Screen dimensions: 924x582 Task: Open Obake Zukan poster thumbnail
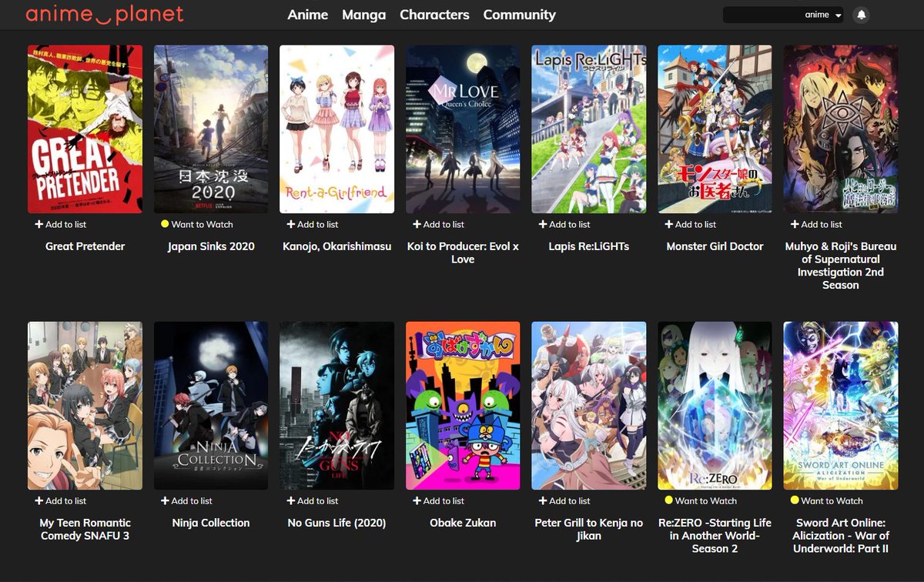pos(463,406)
